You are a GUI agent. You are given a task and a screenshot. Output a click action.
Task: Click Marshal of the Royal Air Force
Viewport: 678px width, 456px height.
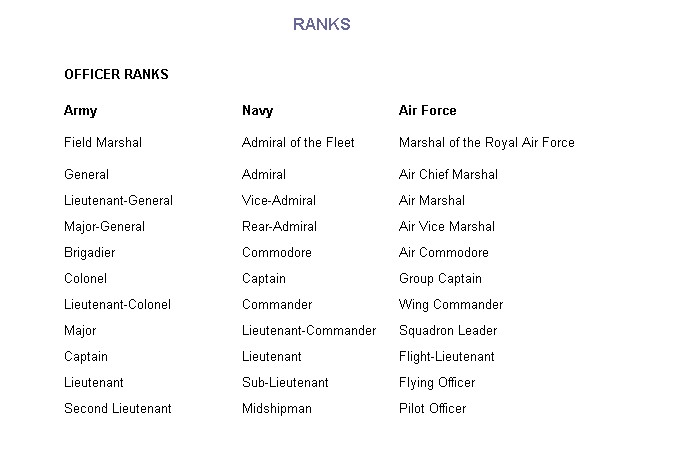pos(486,143)
